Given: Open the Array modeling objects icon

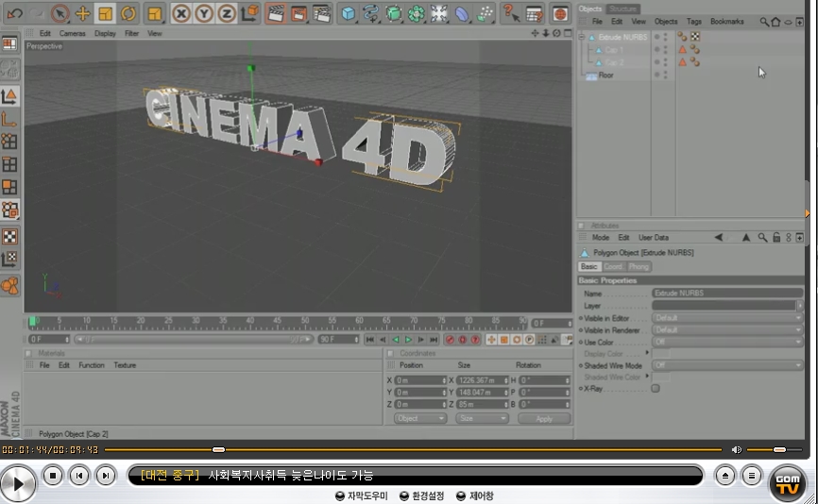Looking at the screenshot, I should click(x=416, y=13).
